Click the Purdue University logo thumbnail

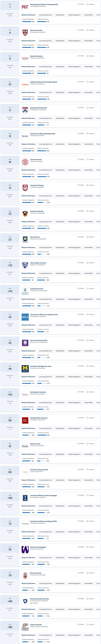click(x=25, y=627)
